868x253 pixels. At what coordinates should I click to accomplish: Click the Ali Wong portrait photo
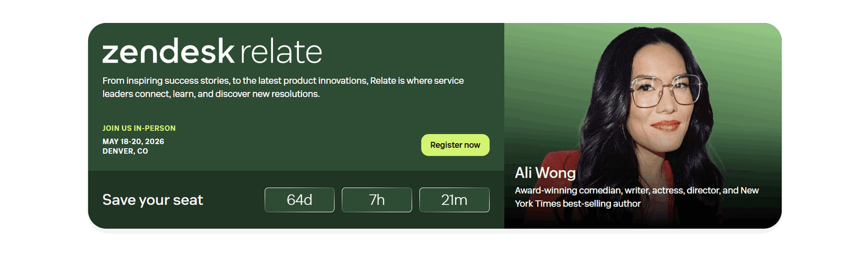coord(643,126)
